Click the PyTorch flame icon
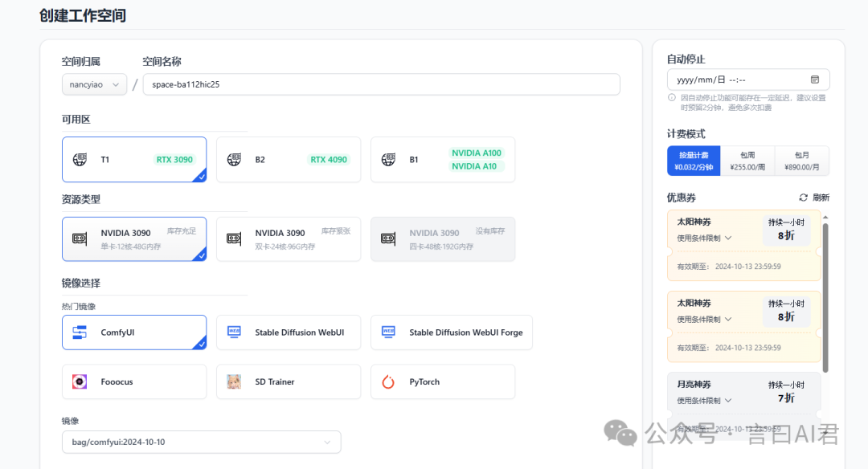Image resolution: width=868 pixels, height=469 pixels. tap(389, 381)
